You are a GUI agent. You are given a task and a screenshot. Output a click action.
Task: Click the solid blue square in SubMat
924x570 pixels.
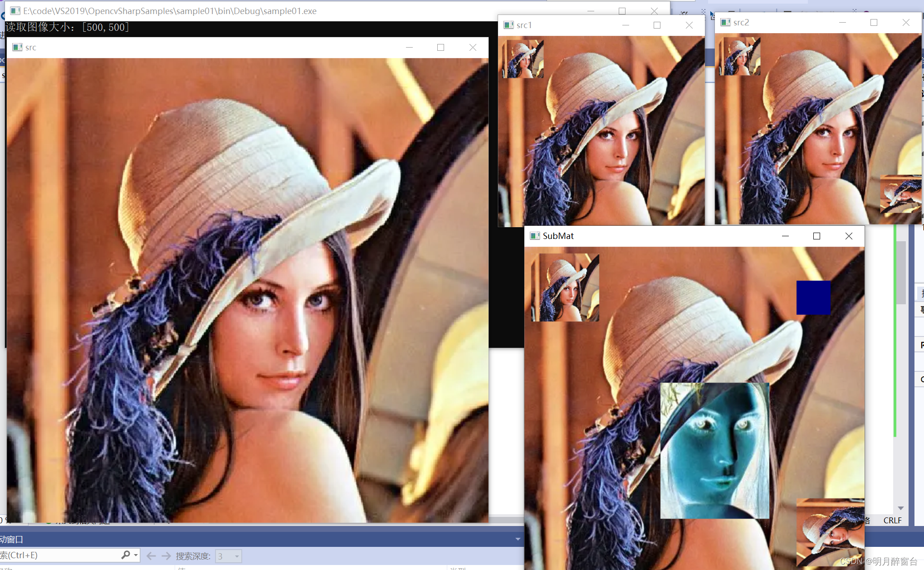[813, 297]
